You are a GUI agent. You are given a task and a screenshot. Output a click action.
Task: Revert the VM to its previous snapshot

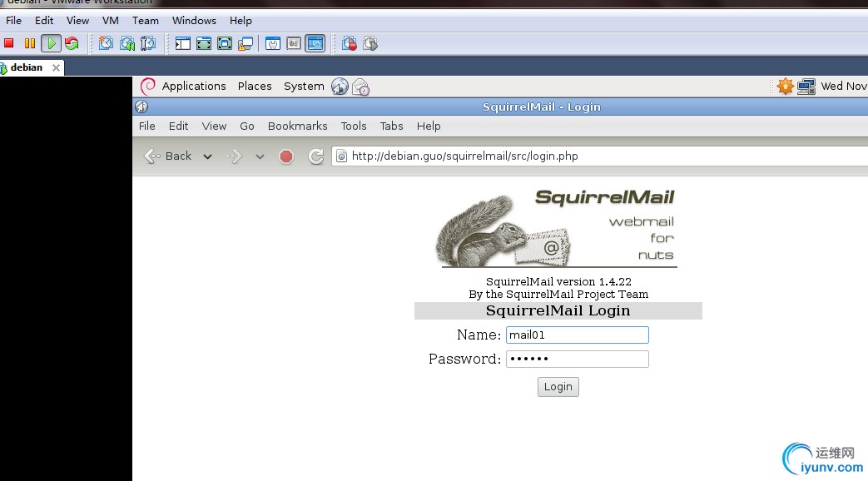pyautogui.click(x=127, y=43)
